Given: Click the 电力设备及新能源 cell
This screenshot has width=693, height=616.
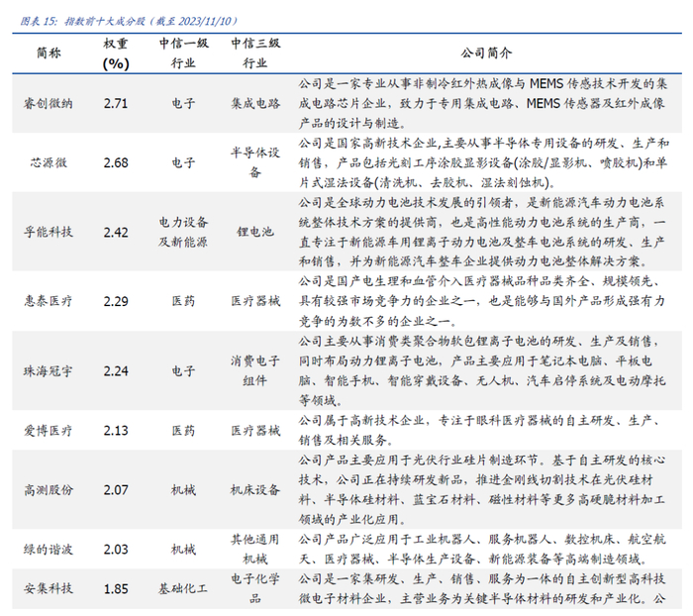Looking at the screenshot, I should tap(183, 232).
